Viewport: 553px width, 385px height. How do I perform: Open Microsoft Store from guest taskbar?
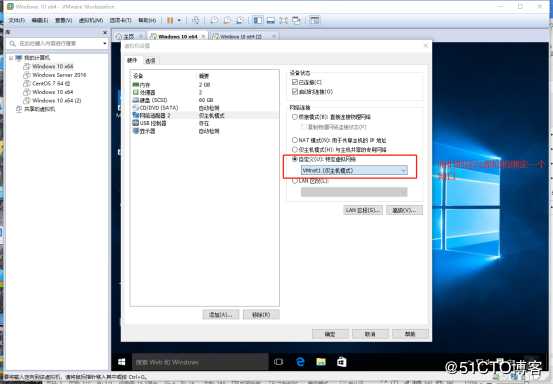[341, 362]
